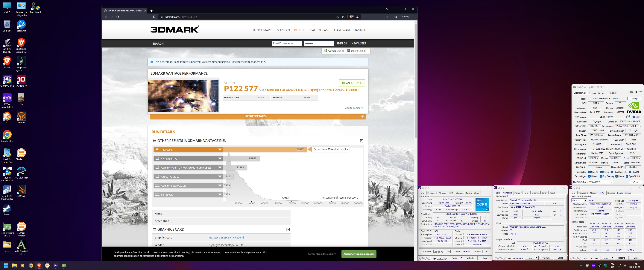The width and height of the screenshot is (644, 270).
Task: Open the Brave hamburger menu
Action: pyautogui.click(x=413, y=17)
